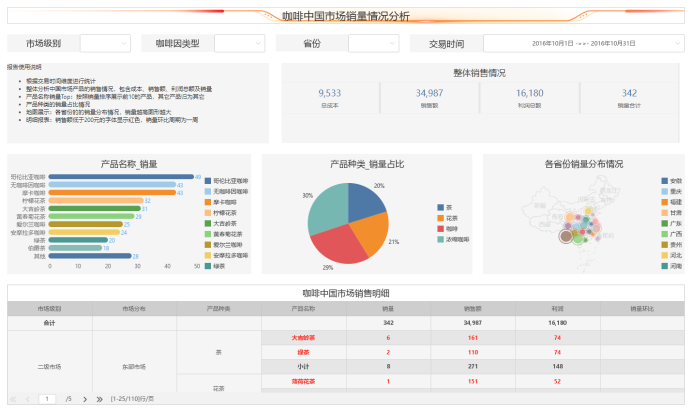The image size is (692, 412).
Task: Click the 茶 blue pie slice
Action: coord(366,198)
